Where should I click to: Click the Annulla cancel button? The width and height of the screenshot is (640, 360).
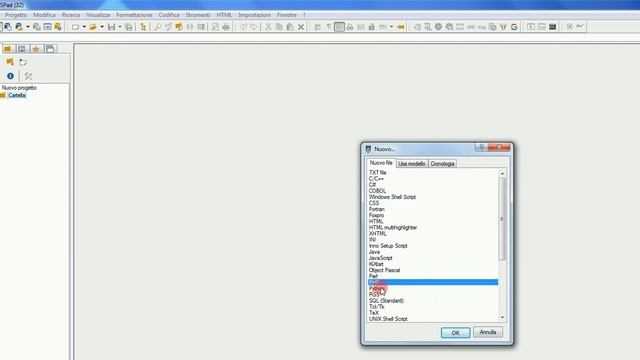pyautogui.click(x=488, y=332)
